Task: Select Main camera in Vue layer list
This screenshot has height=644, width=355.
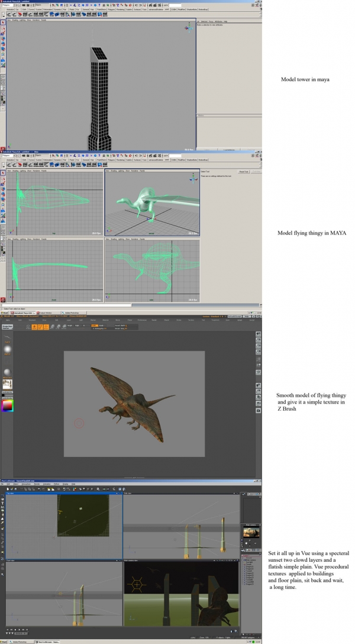Action: pyautogui.click(x=250, y=560)
